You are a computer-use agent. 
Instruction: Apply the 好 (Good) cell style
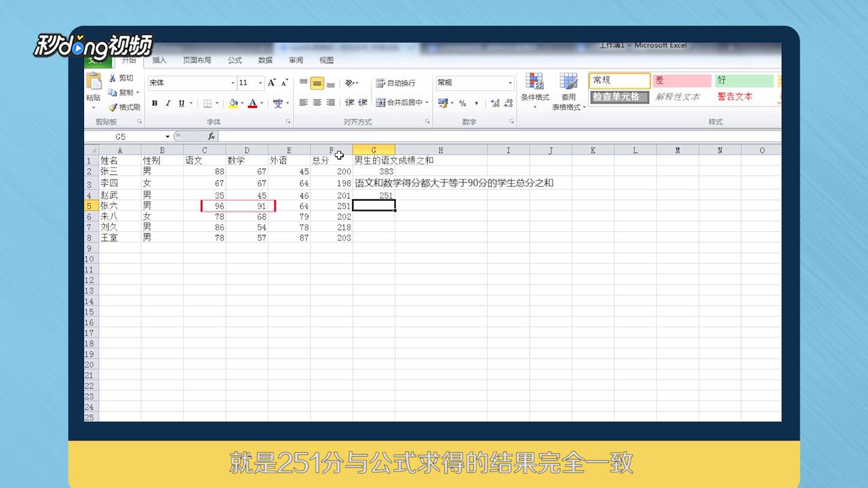[744, 81]
